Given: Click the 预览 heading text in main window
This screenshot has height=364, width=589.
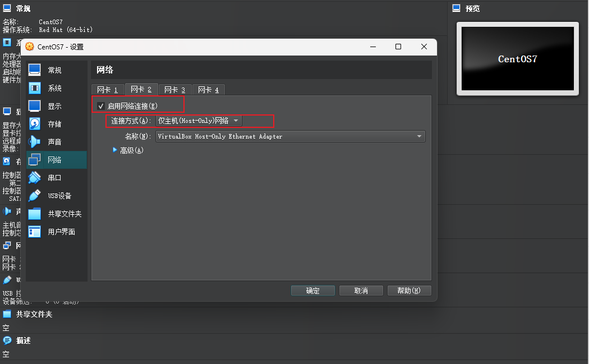Looking at the screenshot, I should (472, 8).
